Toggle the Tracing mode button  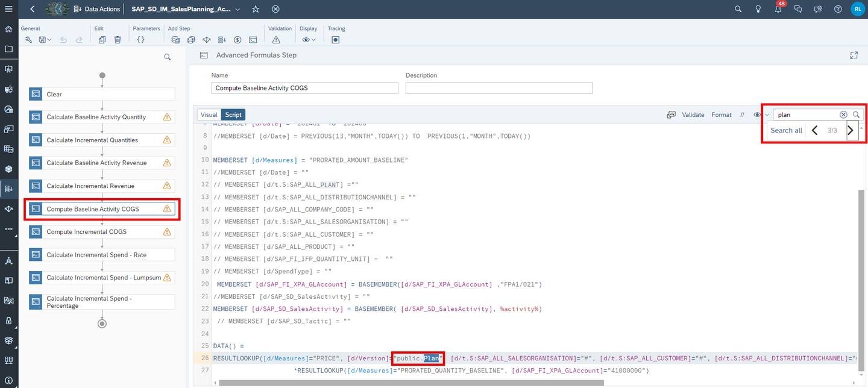point(336,40)
